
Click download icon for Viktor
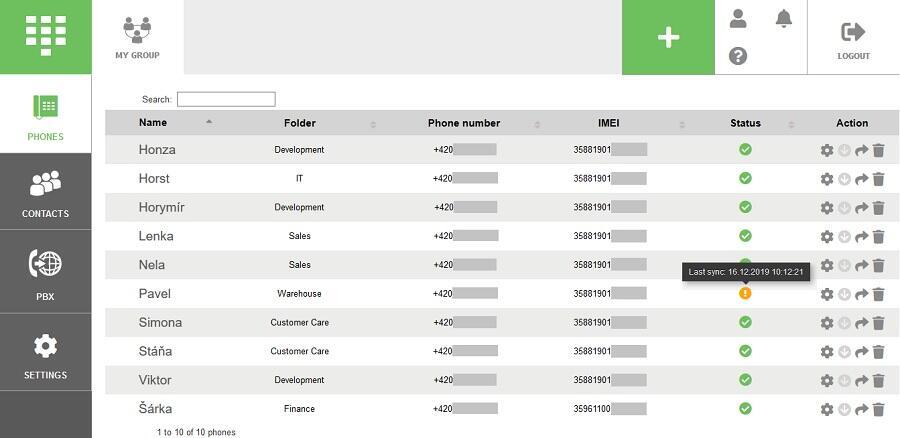click(844, 381)
